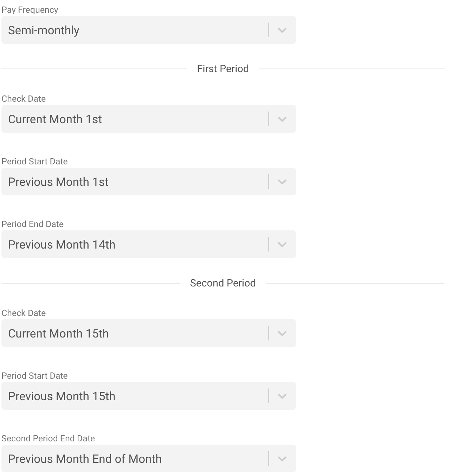Screen dimensions: 474x476
Task: Open the Semi-monthly pay frequency dropdown
Action: (135, 30)
